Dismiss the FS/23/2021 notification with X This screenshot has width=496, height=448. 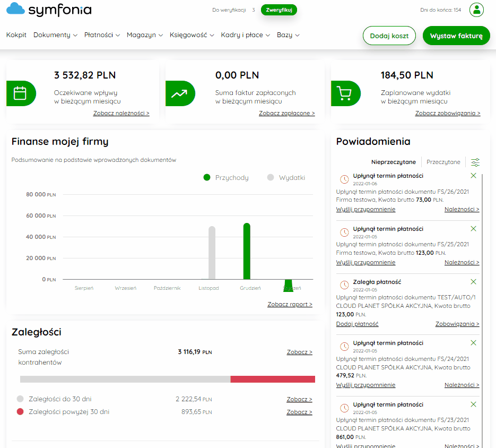473,404
